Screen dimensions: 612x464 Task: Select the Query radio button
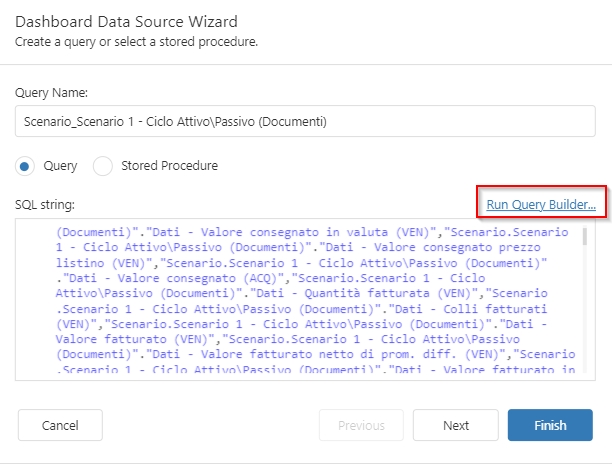tap(28, 166)
